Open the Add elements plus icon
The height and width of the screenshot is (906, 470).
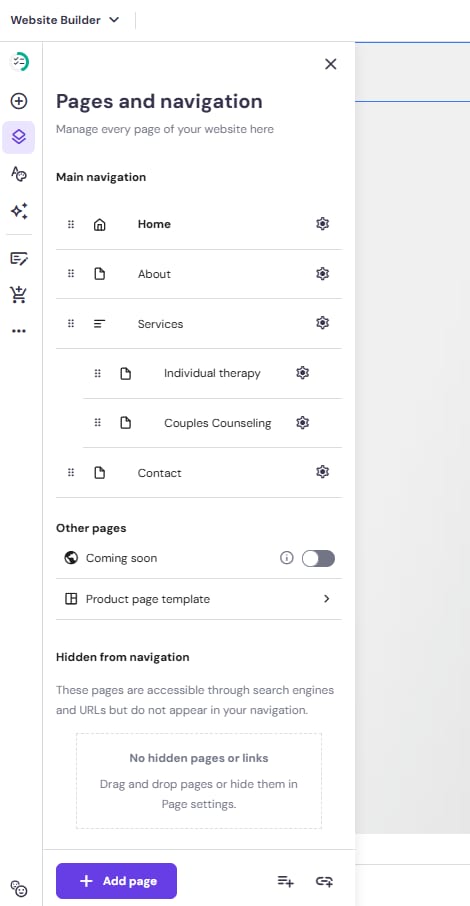[19, 101]
